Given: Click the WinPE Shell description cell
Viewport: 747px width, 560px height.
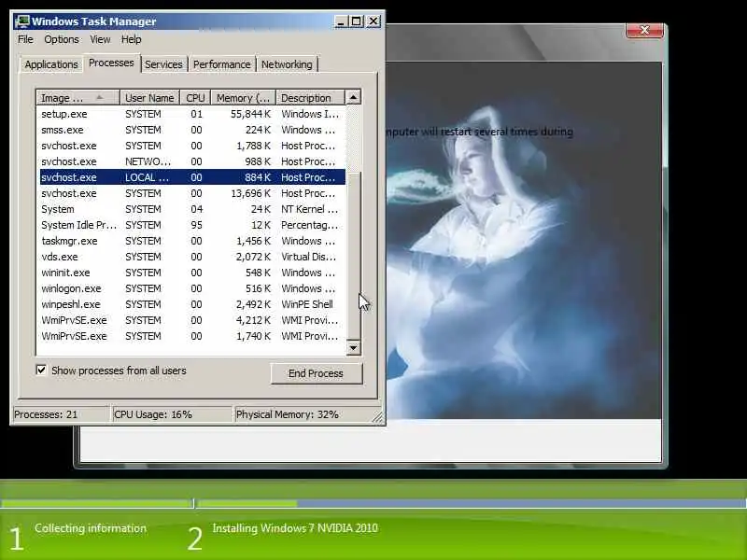Looking at the screenshot, I should click(307, 304).
